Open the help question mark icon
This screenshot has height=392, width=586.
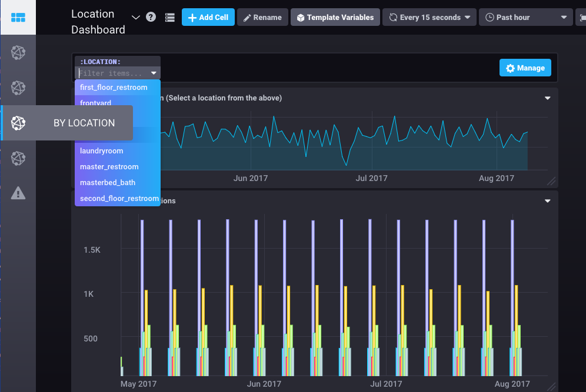click(x=151, y=17)
